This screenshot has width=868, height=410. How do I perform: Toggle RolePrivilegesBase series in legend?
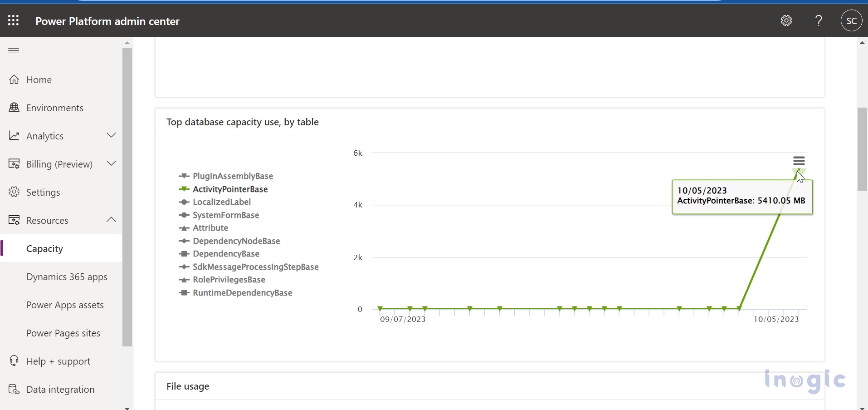(222, 280)
